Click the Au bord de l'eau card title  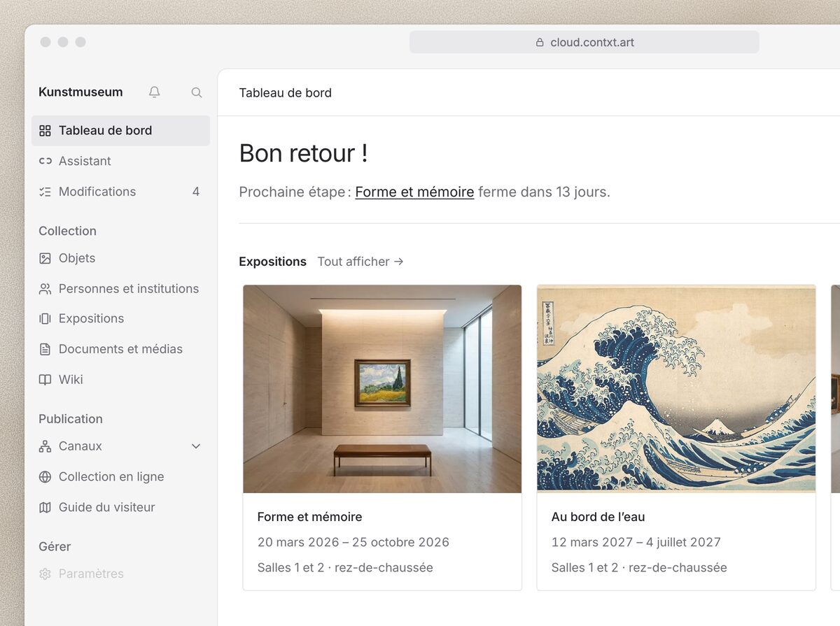[x=598, y=517]
